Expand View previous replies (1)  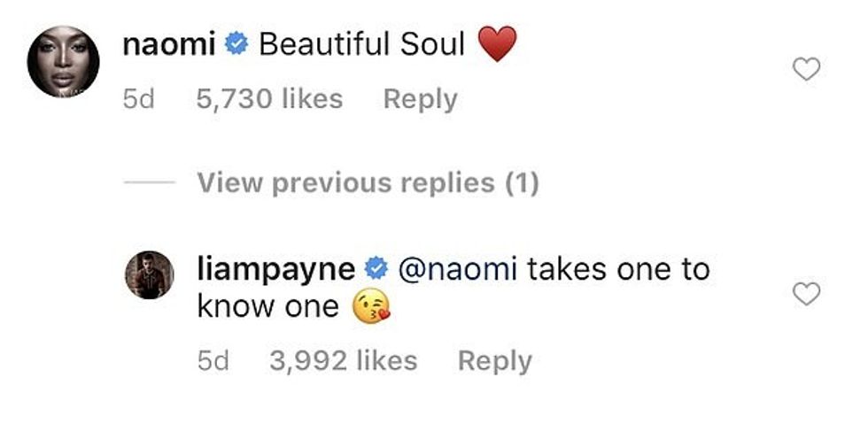point(367,182)
